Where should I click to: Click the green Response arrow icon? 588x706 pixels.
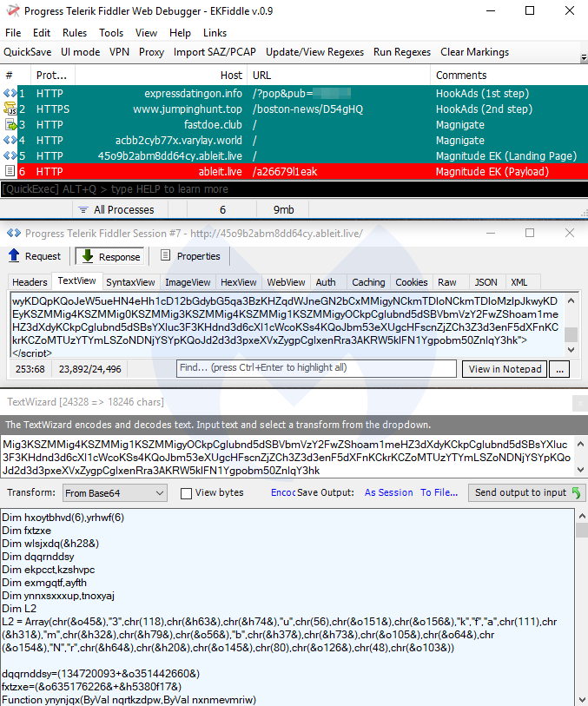pos(87,256)
